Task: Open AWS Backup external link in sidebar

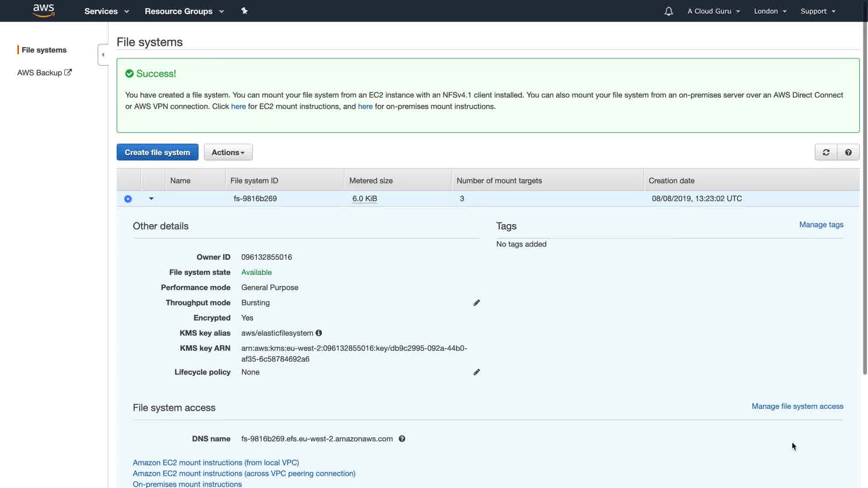Action: (x=44, y=73)
